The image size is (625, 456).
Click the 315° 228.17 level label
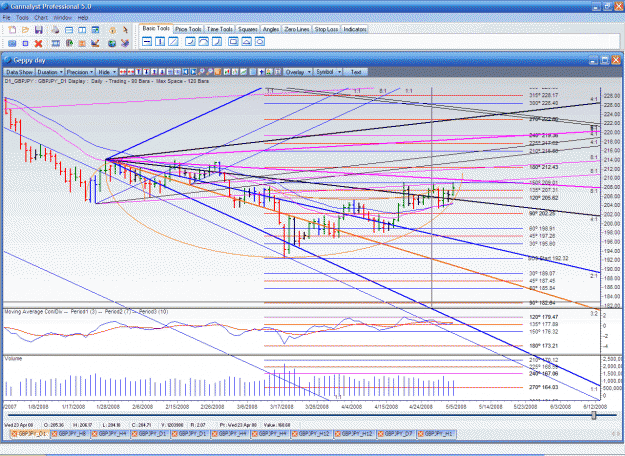544,95
